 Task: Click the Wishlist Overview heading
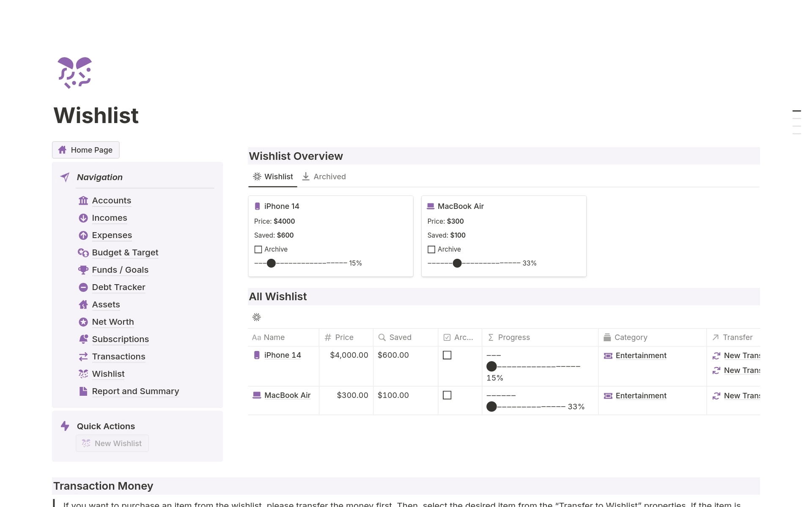(296, 156)
